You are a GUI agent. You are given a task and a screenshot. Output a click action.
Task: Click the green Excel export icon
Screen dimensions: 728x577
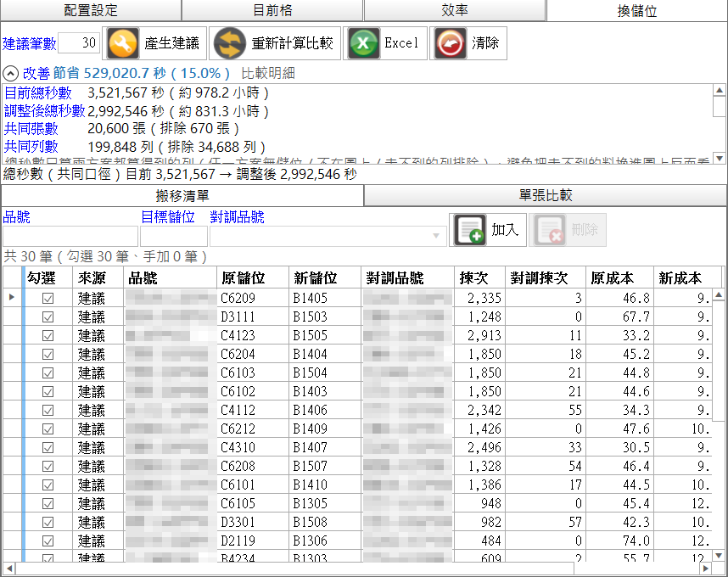click(x=363, y=43)
